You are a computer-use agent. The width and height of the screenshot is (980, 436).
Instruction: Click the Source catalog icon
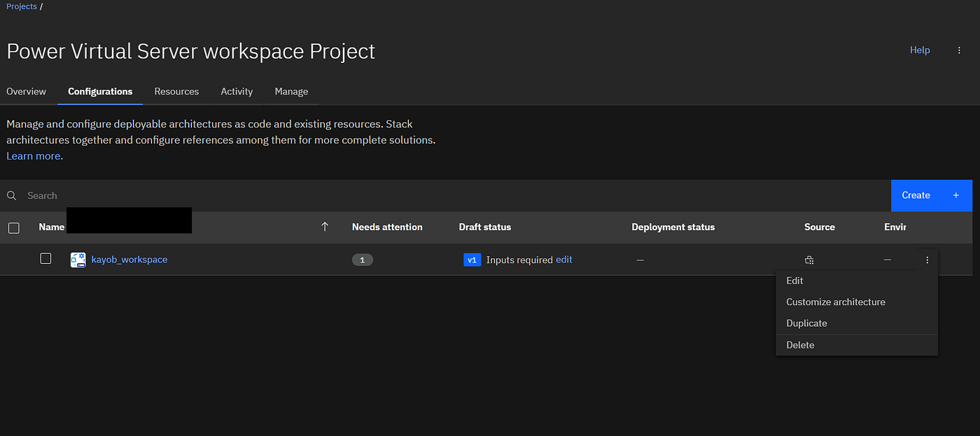click(809, 260)
